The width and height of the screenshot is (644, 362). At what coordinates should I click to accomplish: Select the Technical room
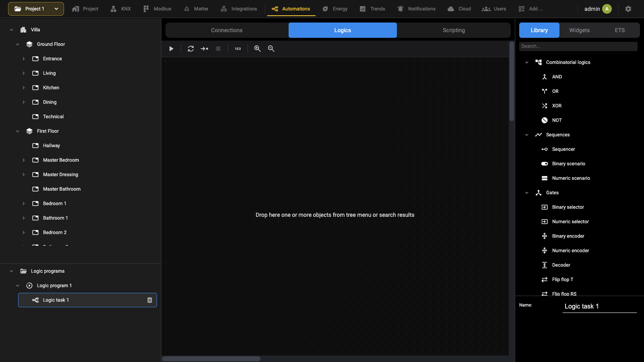[x=53, y=117]
